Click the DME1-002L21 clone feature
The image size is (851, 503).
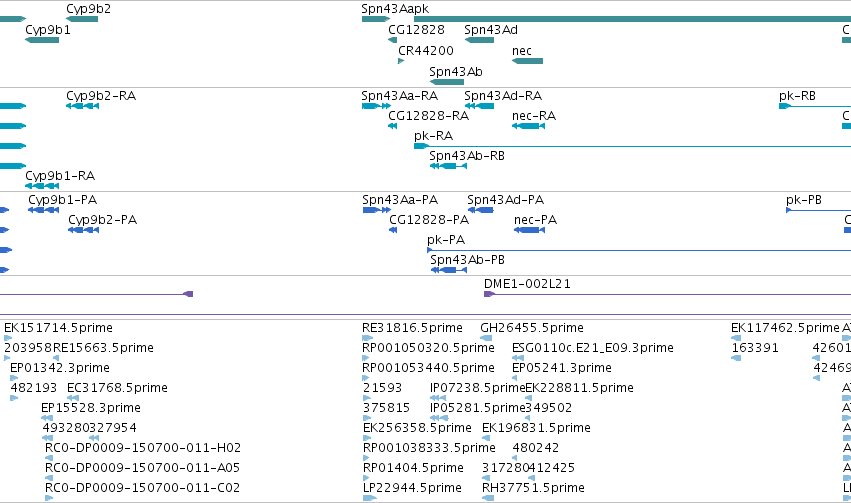tap(667, 294)
